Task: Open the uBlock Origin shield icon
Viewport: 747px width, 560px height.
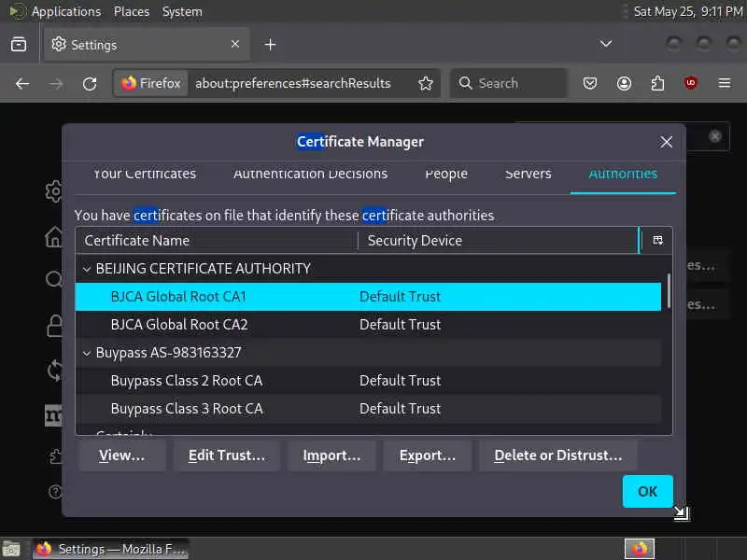Action: pos(691,84)
